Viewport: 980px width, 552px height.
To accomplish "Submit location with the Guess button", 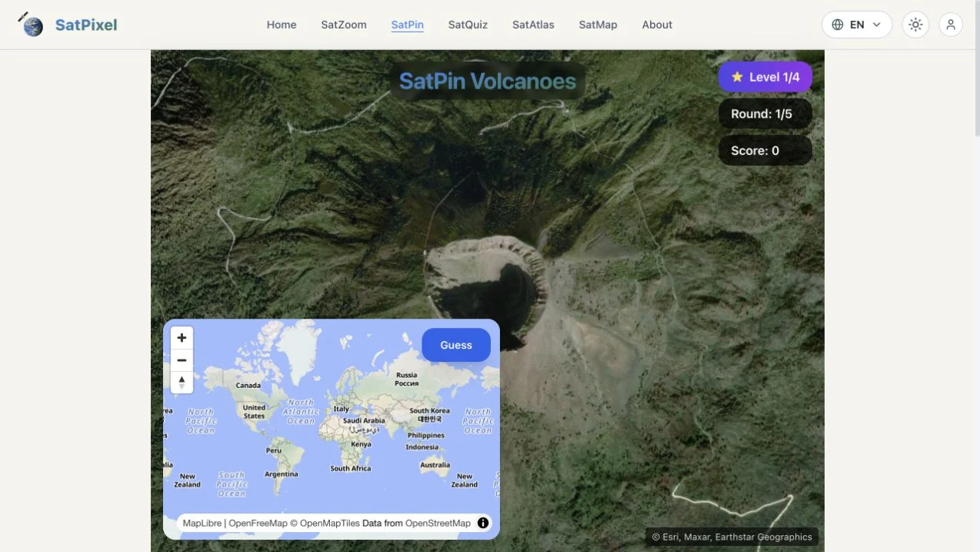I will point(456,345).
